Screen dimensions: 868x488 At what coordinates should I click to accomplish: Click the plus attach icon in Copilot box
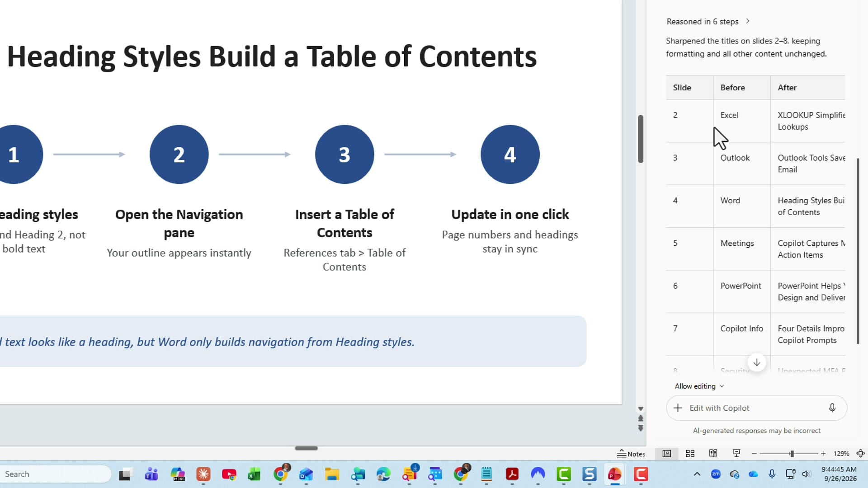pyautogui.click(x=678, y=408)
